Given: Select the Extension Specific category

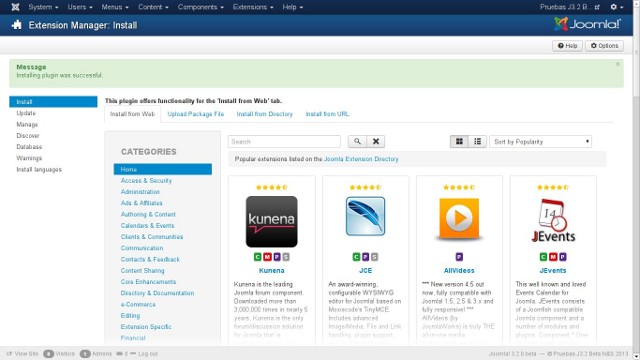Looking at the screenshot, I should pos(146,327).
